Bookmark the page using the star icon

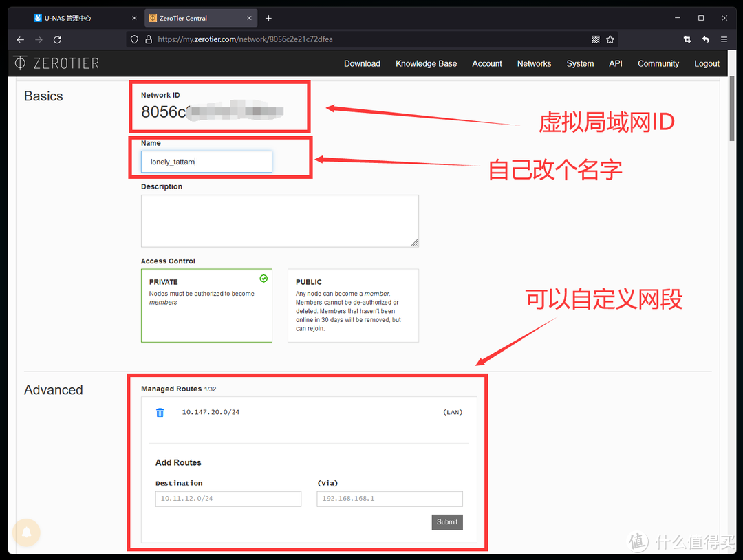click(610, 39)
